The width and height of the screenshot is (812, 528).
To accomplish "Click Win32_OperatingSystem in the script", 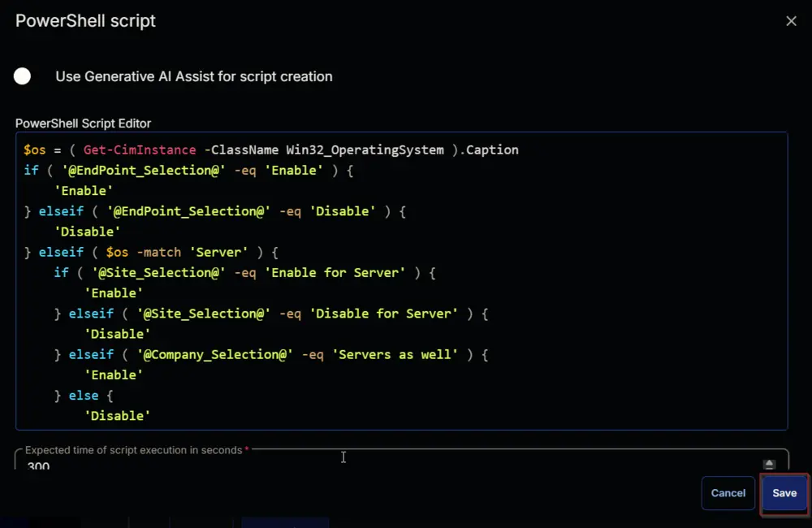I will click(365, 149).
